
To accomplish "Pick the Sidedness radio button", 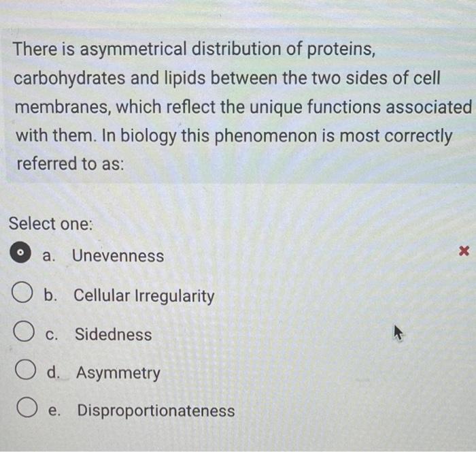I will click(x=24, y=332).
